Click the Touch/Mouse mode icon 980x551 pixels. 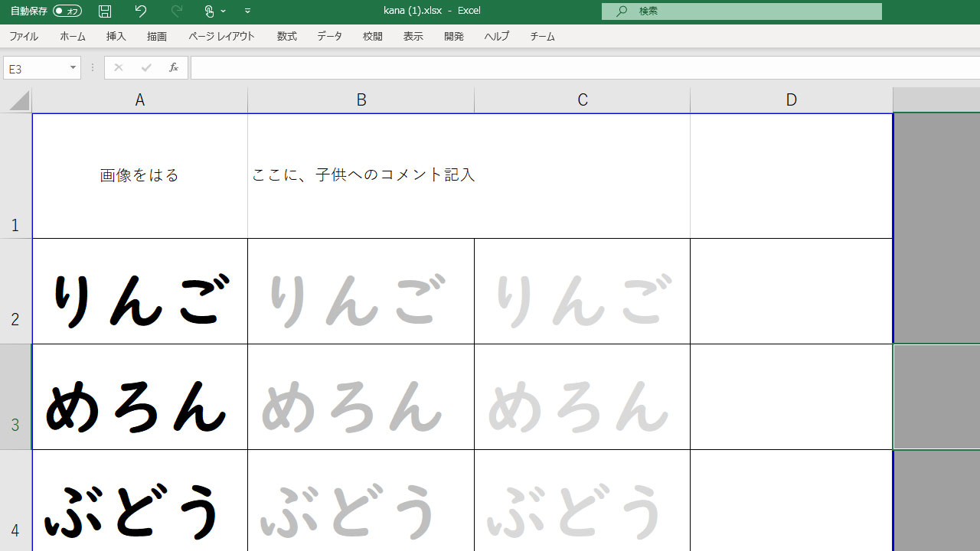(x=209, y=11)
